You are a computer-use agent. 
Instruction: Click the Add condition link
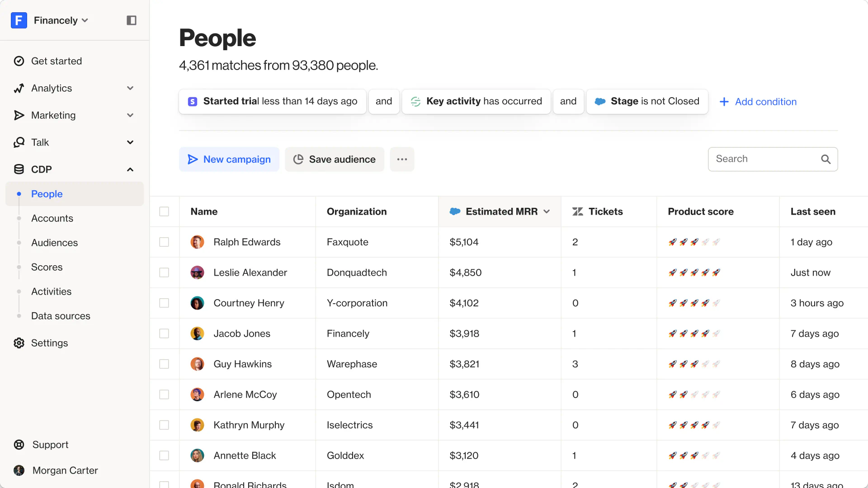758,102
